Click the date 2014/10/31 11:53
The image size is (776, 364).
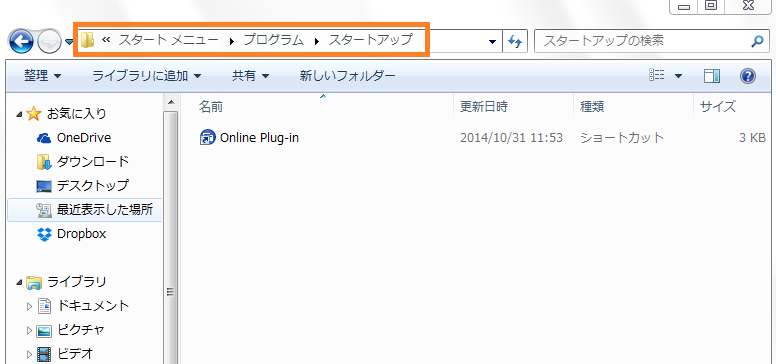point(511,137)
